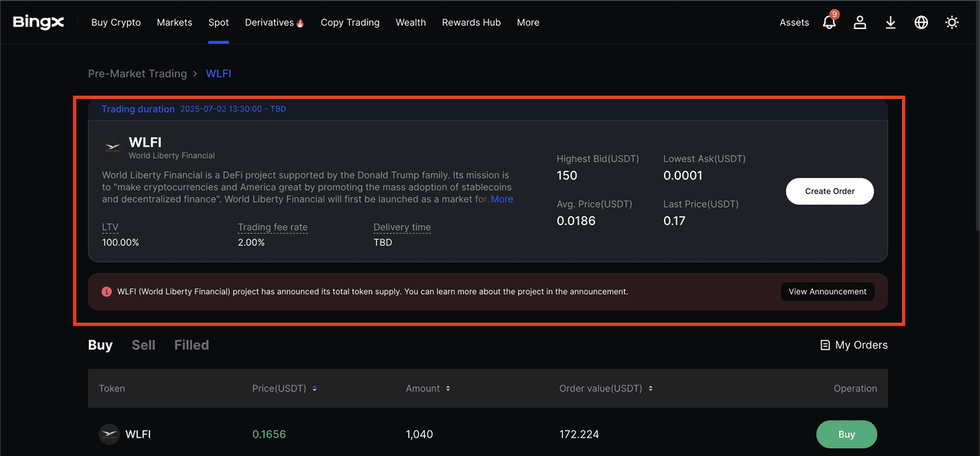Click the View Announcement button

click(x=828, y=291)
